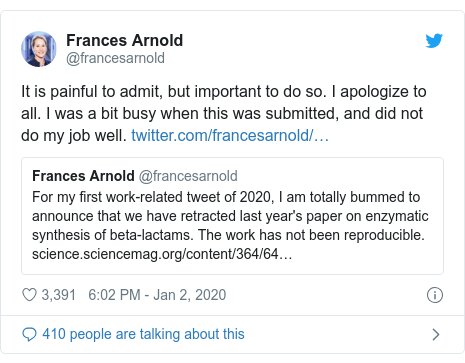Click the reply speech bubble icon
The image size is (465, 363).
click(x=29, y=334)
